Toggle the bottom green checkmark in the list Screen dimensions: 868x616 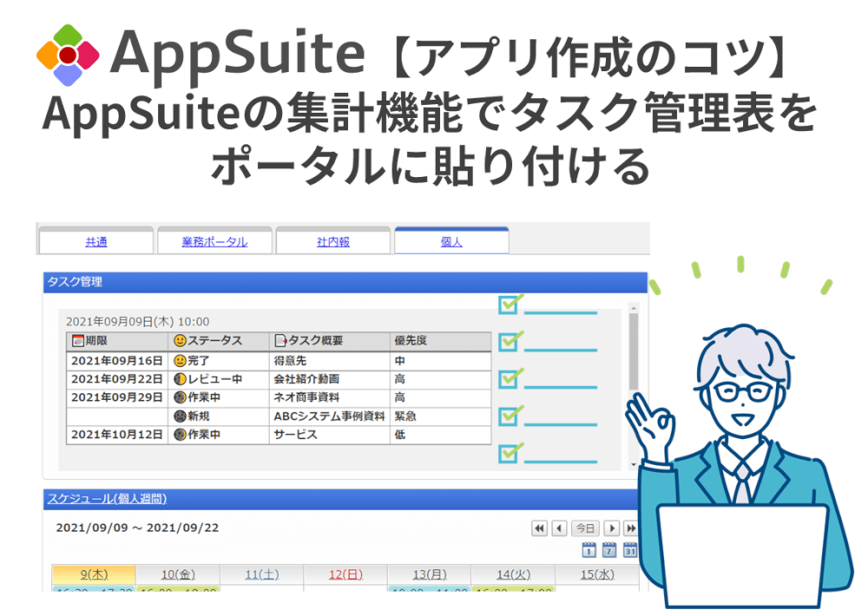[508, 449]
